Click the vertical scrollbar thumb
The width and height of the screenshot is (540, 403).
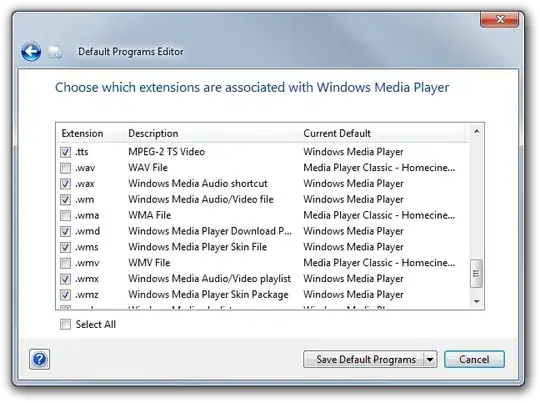coord(477,273)
